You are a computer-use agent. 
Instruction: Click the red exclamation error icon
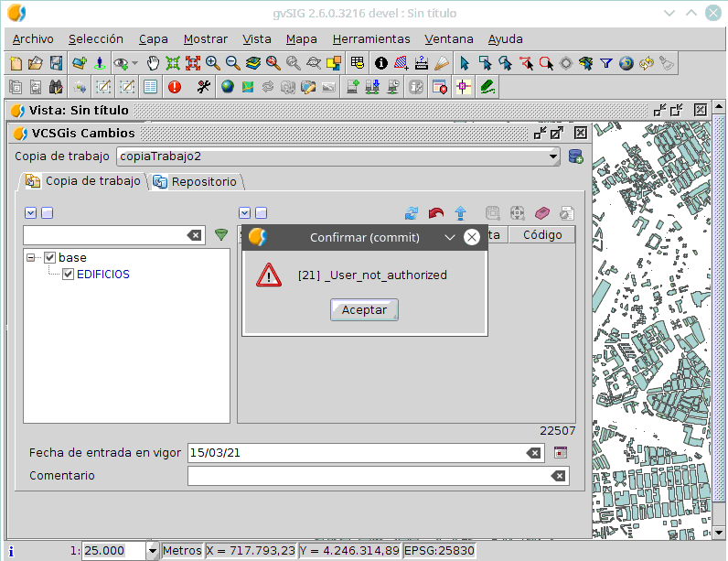click(175, 87)
